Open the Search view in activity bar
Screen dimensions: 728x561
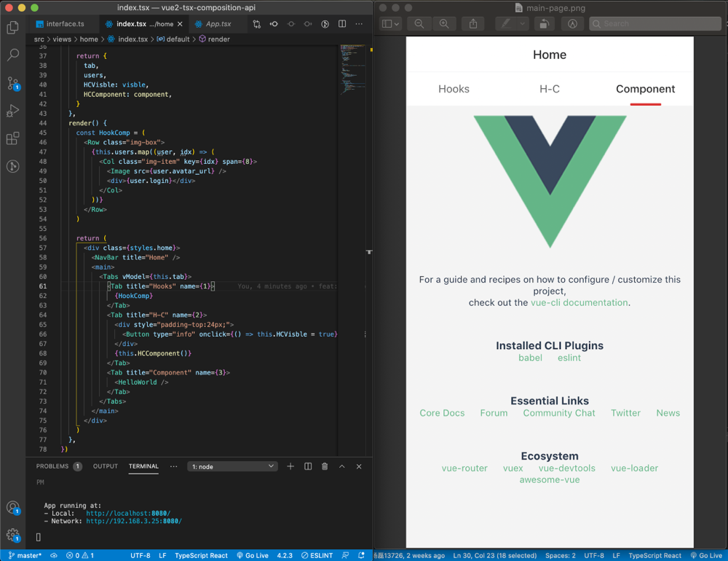(13, 55)
